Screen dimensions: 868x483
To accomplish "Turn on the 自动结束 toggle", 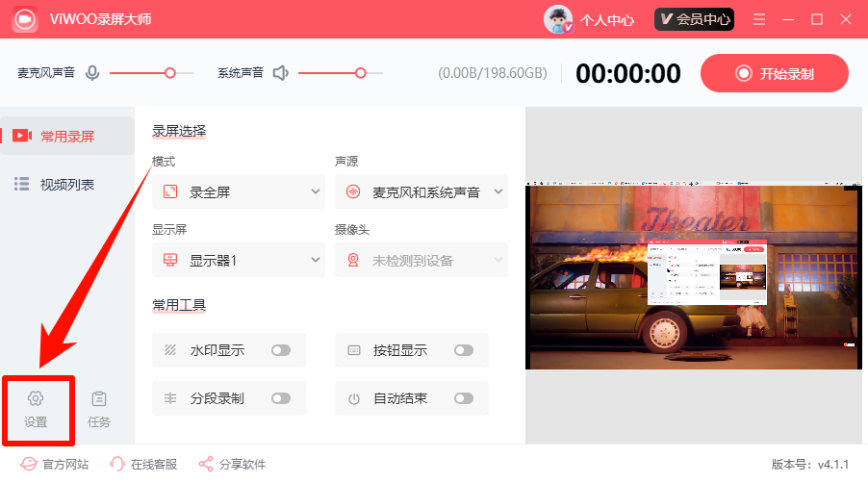I will click(464, 398).
